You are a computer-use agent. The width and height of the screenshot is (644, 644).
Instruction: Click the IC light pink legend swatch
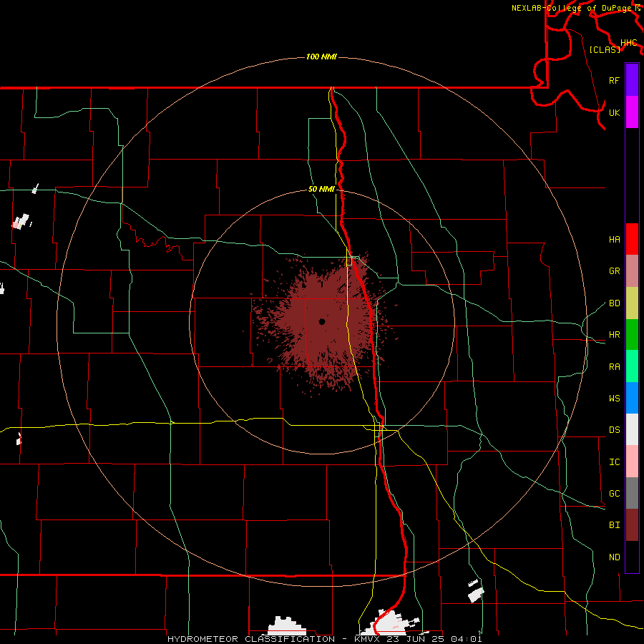click(x=632, y=462)
